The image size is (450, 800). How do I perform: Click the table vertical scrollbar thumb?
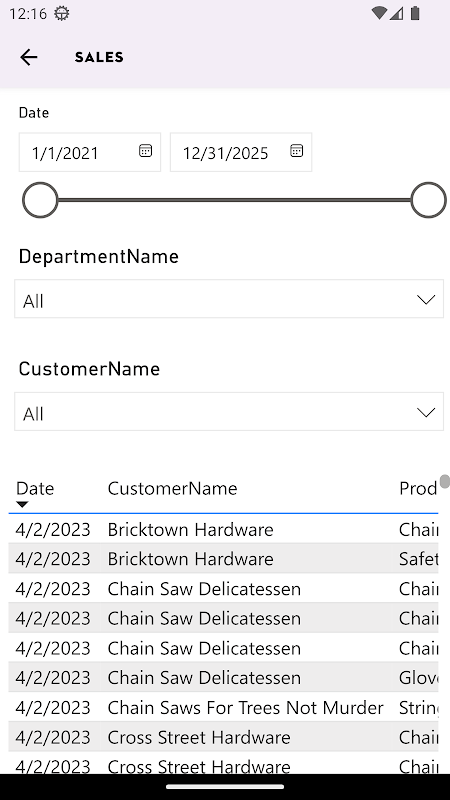click(445, 482)
